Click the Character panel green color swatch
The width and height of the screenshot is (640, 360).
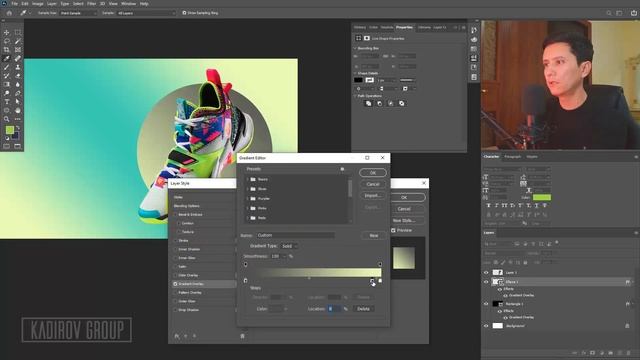point(542,198)
